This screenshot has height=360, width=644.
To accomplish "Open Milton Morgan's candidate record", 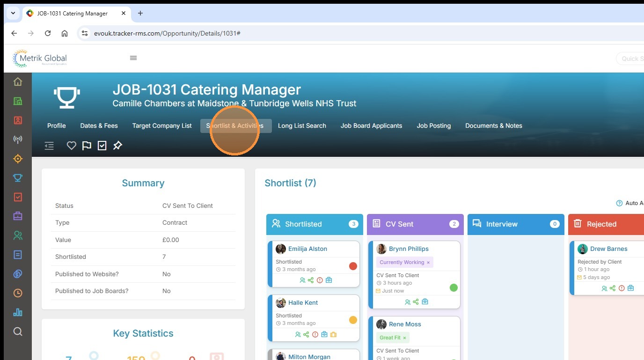I will pyautogui.click(x=309, y=357).
